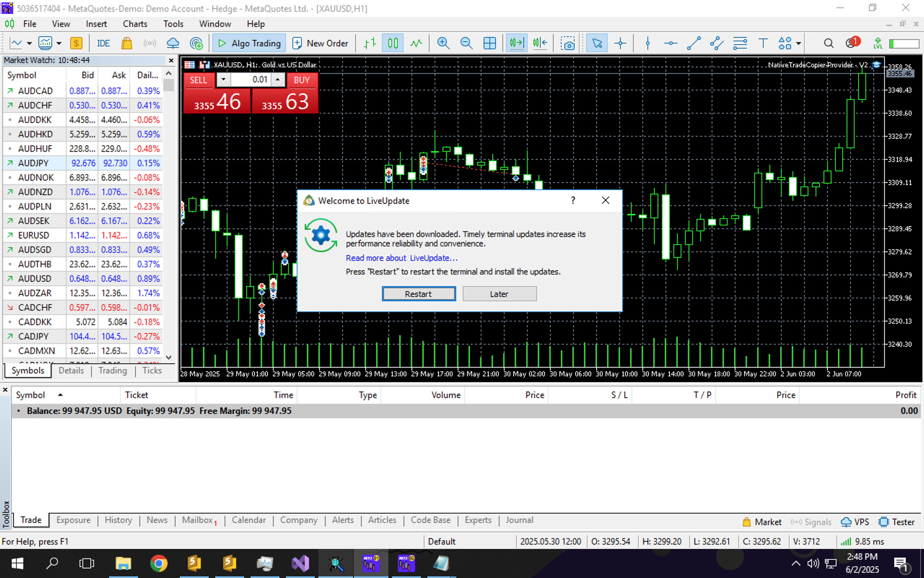This screenshot has width=924, height=578.
Task: Switch to the History tab
Action: [118, 520]
